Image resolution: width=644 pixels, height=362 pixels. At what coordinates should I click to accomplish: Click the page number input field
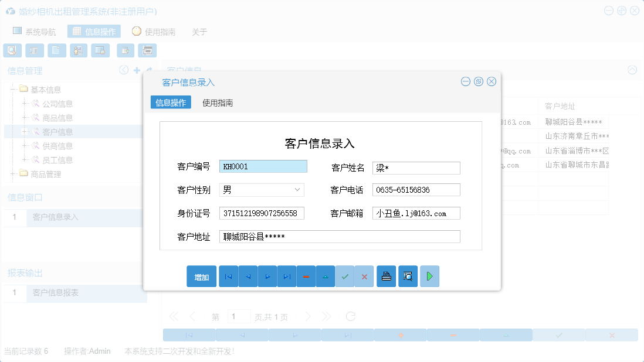pyautogui.click(x=239, y=316)
